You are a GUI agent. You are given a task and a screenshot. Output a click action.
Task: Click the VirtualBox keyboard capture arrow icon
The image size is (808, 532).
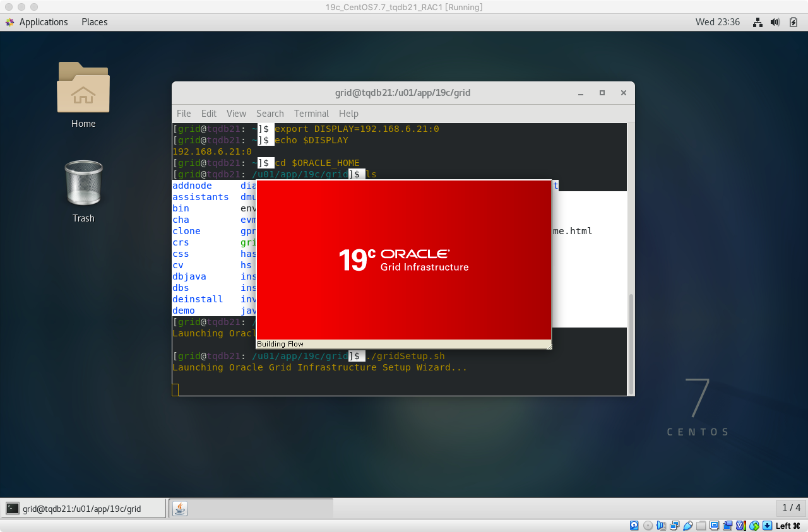point(768,526)
